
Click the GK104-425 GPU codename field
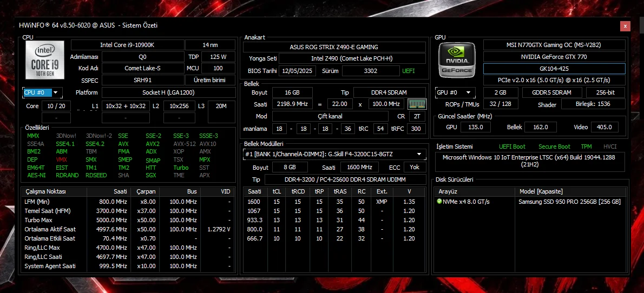pyautogui.click(x=554, y=69)
